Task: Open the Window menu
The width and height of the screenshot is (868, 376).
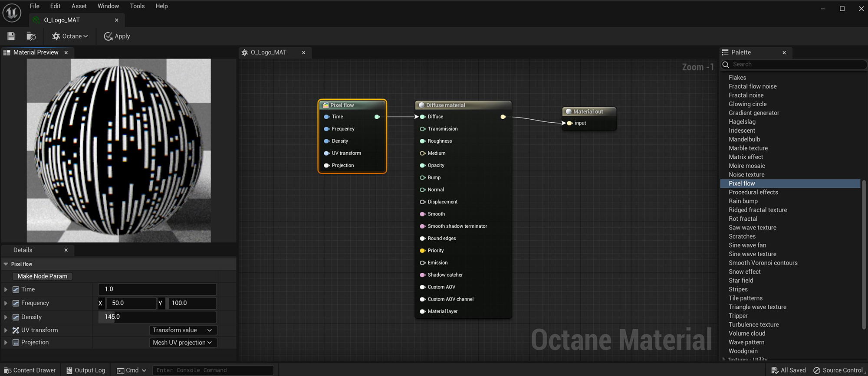Action: pos(108,6)
